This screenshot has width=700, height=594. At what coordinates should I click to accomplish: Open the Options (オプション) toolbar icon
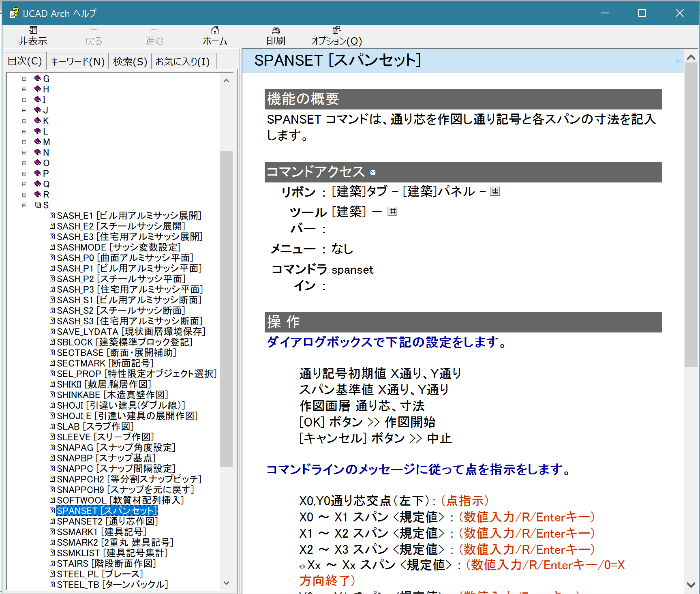point(336,30)
